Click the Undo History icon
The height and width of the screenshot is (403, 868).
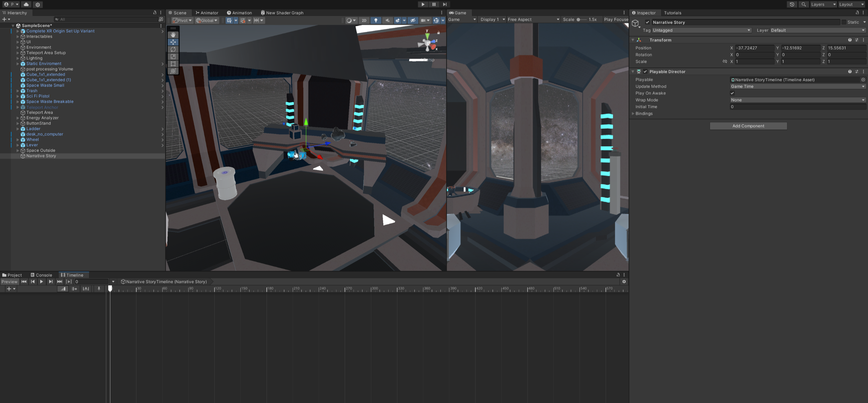[792, 4]
